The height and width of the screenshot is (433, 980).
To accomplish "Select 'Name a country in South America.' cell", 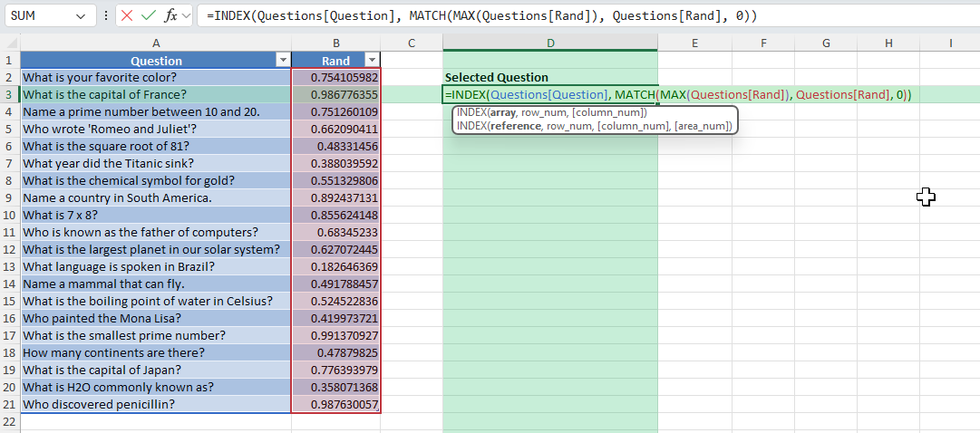I will (156, 197).
